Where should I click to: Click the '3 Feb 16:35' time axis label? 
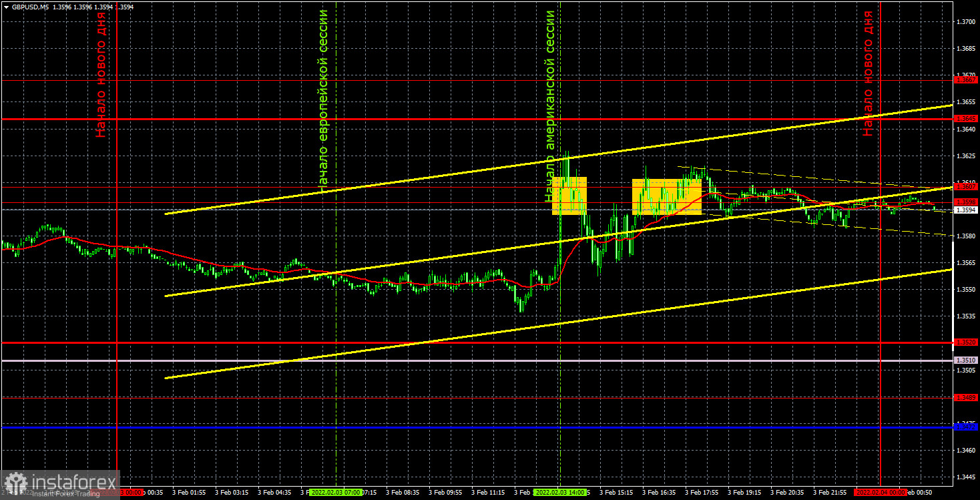(x=659, y=493)
